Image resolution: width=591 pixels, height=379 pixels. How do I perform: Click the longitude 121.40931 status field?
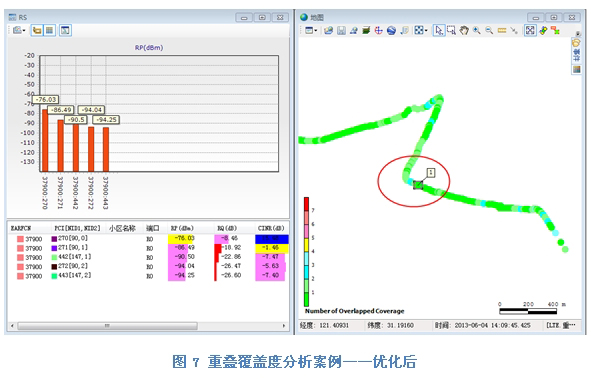pos(325,325)
